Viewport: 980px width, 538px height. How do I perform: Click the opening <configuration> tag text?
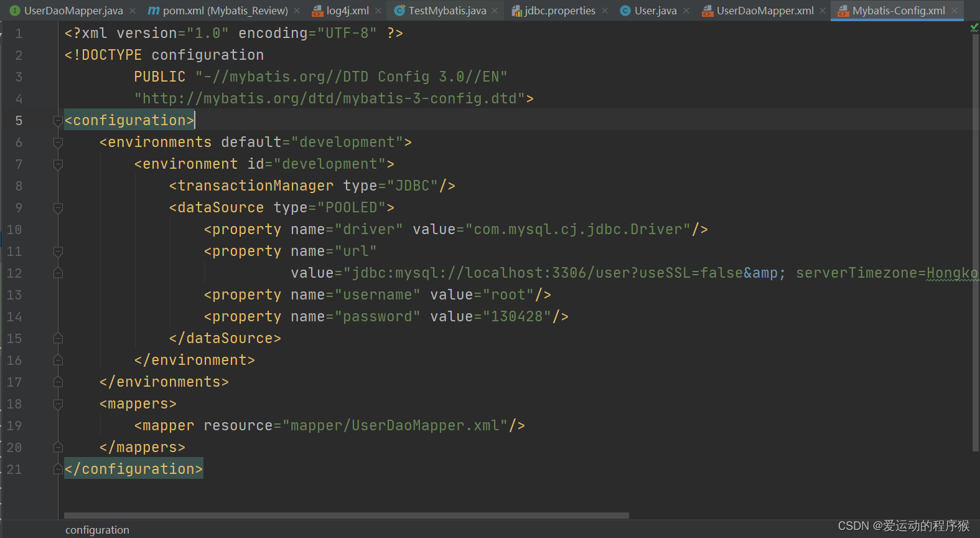click(x=129, y=120)
